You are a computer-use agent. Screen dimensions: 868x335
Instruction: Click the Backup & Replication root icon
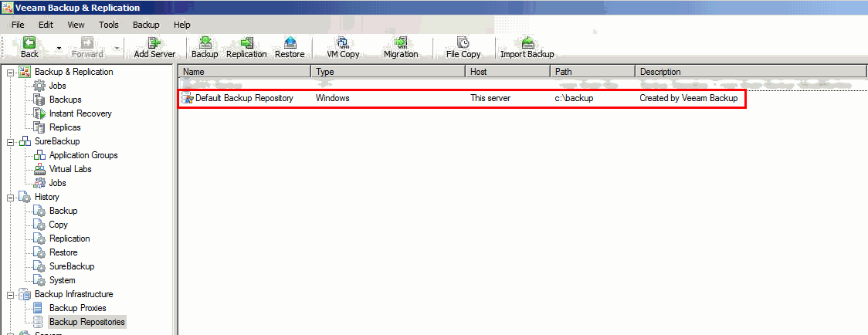25,72
